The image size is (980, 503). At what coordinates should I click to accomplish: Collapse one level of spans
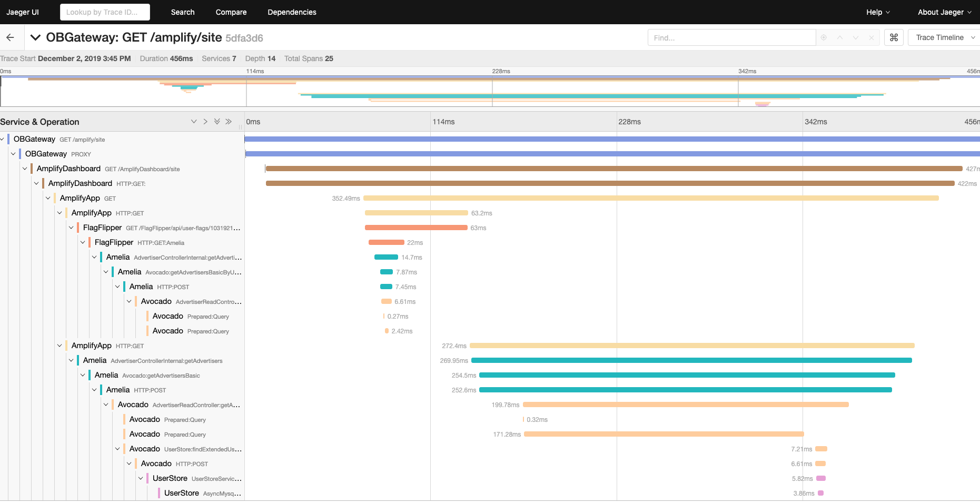pos(194,122)
